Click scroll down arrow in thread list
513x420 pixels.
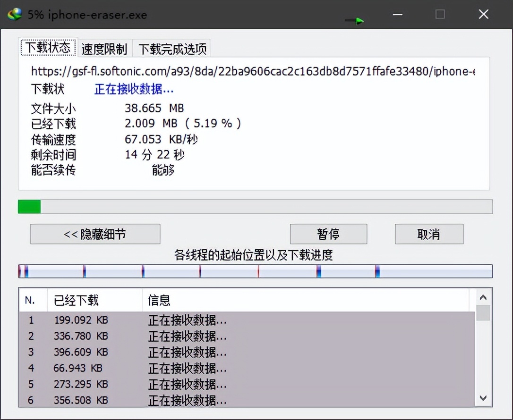coord(483,398)
